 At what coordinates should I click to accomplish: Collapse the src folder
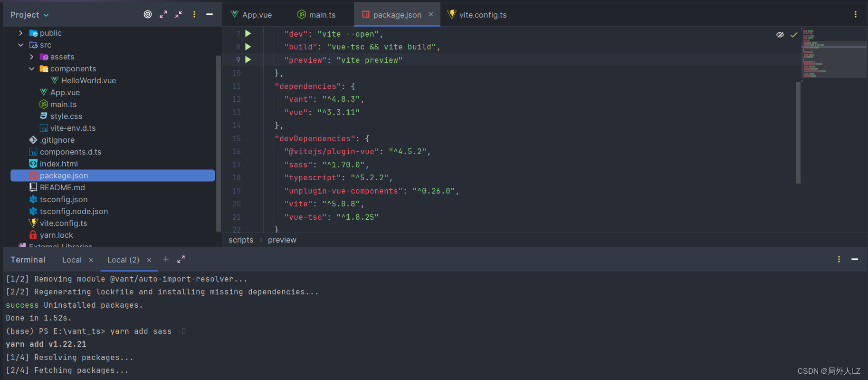[20, 45]
